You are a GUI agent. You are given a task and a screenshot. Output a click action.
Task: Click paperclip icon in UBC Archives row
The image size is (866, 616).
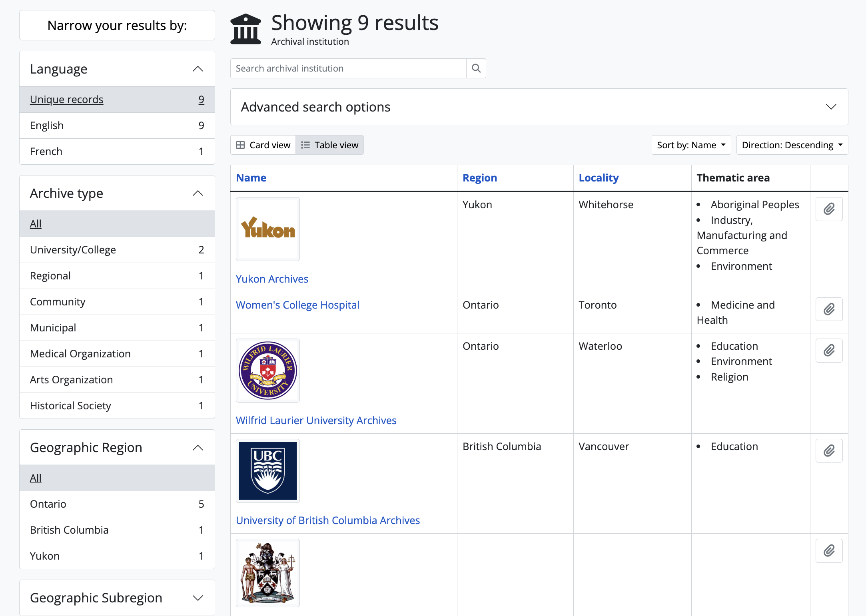829,451
